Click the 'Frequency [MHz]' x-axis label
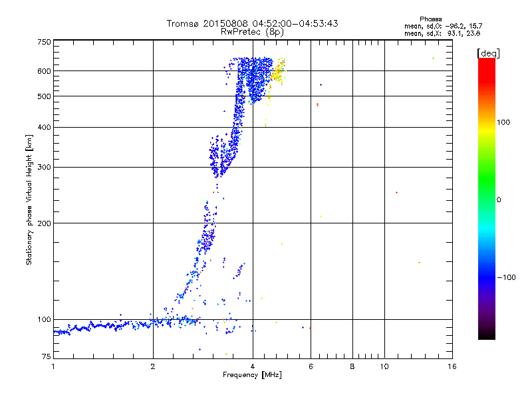The image size is (532, 399). [252, 375]
